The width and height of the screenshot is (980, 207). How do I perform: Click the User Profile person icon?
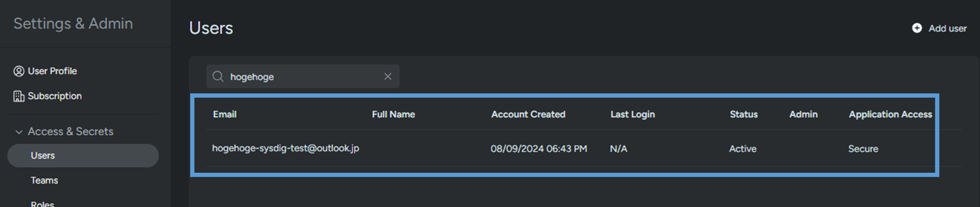(19, 71)
